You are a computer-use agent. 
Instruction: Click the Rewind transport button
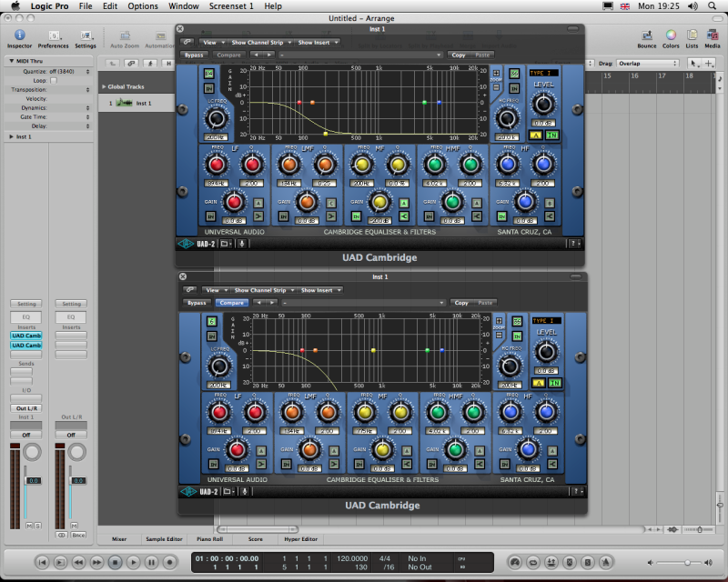[x=78, y=563]
